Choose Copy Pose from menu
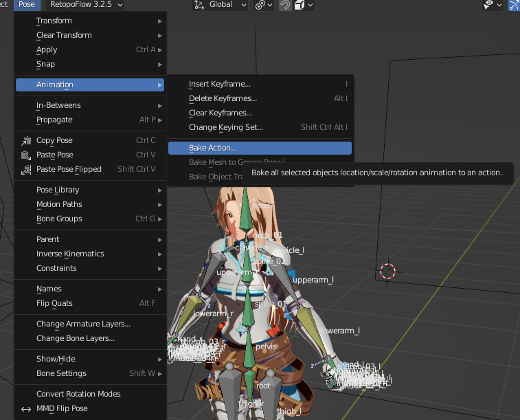520x420 pixels. [x=90, y=140]
